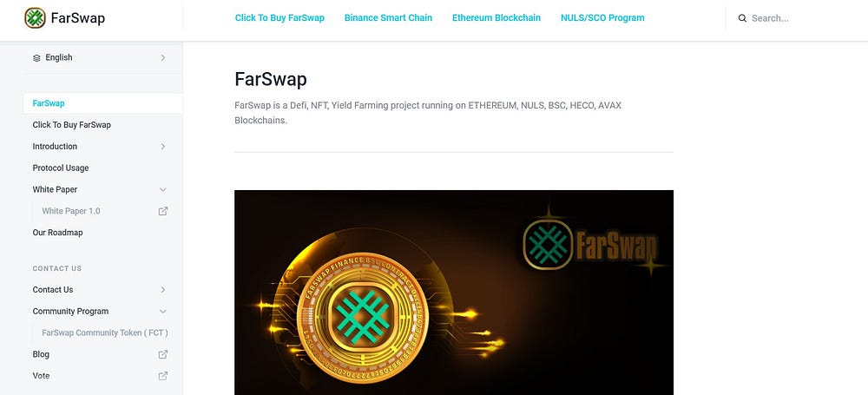This screenshot has height=395, width=868.
Task: Click the gold FarSwap coin emblem
Action: (363, 317)
